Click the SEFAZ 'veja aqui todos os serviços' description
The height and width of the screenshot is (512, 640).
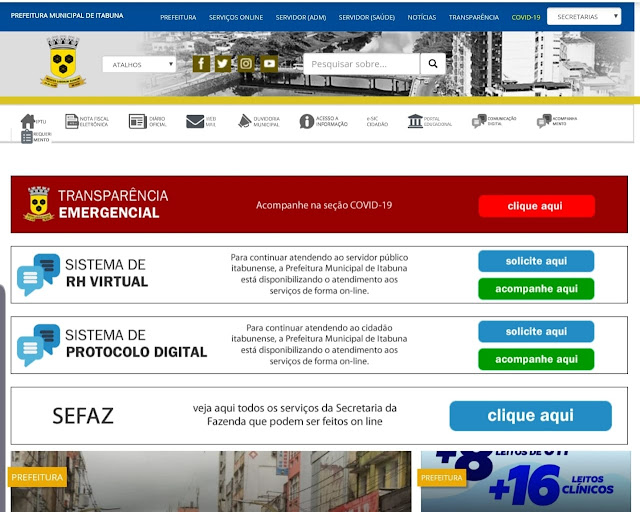pos(295,414)
